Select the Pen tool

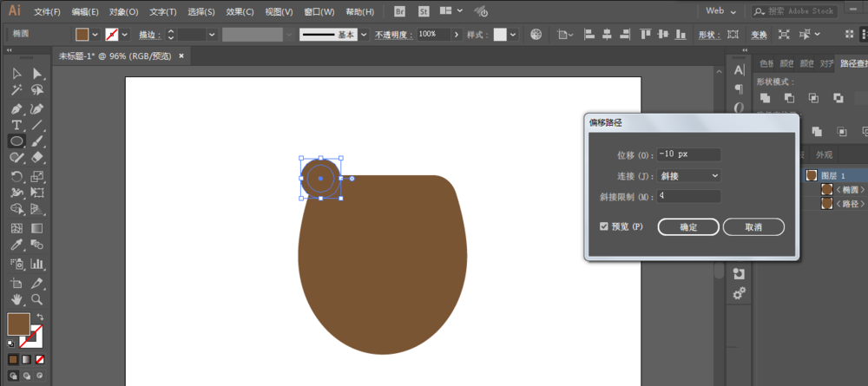click(x=16, y=108)
